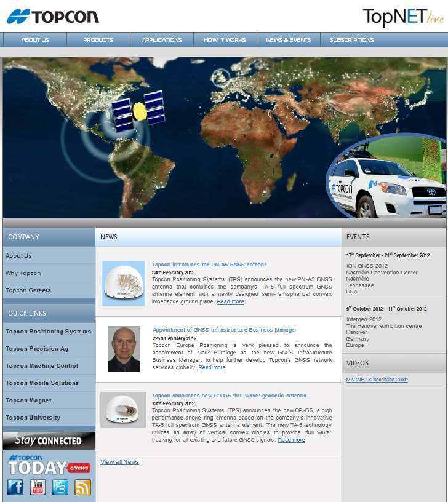Screen dimensions: 448x502
Task: Open the Topcon Today eNews banner
Action: 49,465
